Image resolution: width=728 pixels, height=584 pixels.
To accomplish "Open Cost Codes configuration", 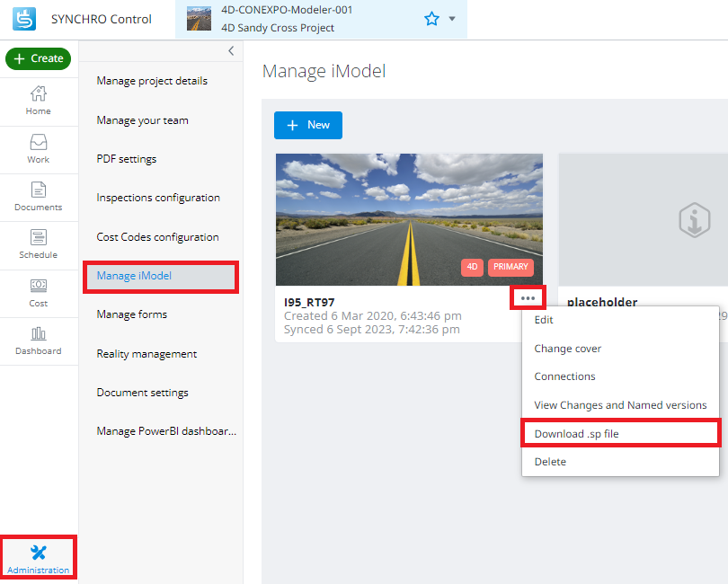I will click(157, 237).
